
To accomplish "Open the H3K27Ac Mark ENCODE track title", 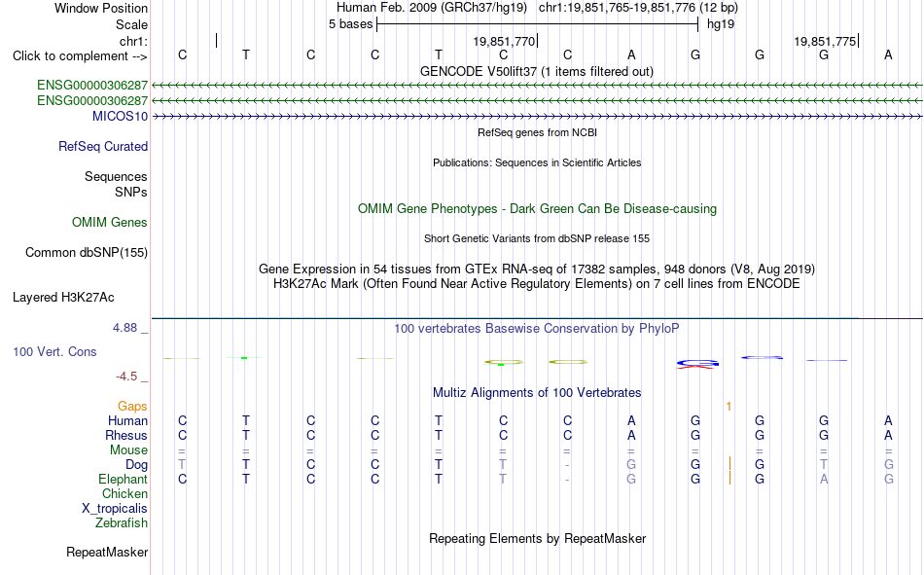I will [537, 284].
